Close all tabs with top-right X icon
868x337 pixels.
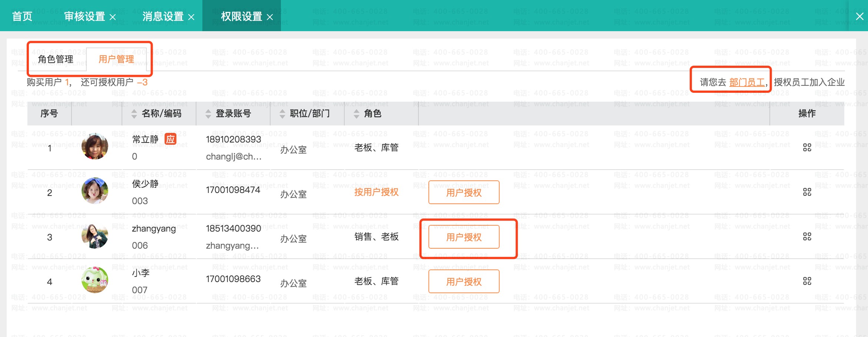point(859,16)
